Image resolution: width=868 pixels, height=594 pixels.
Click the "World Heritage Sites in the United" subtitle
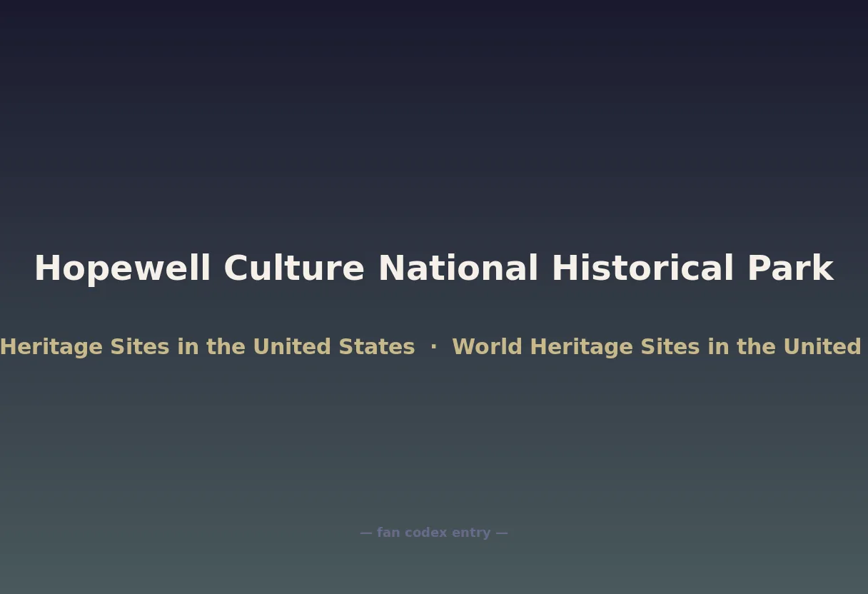click(x=657, y=347)
